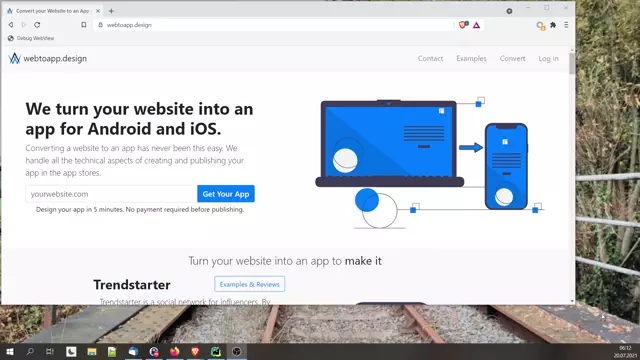Reload the page with the refresh icon
This screenshot has height=360, width=640.
37,25
